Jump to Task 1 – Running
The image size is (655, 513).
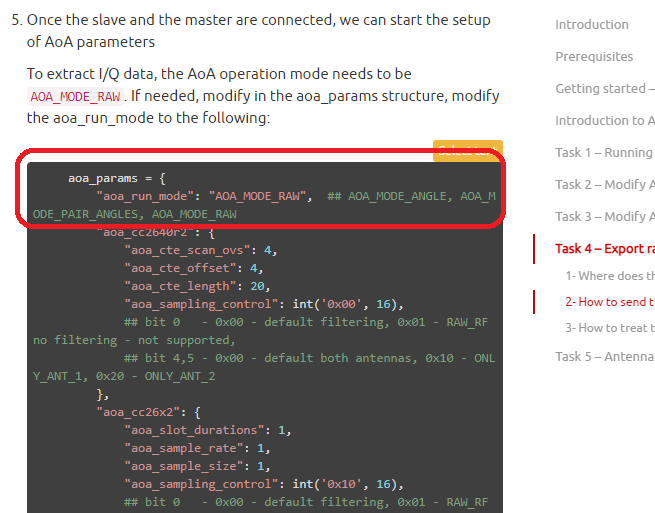point(604,152)
